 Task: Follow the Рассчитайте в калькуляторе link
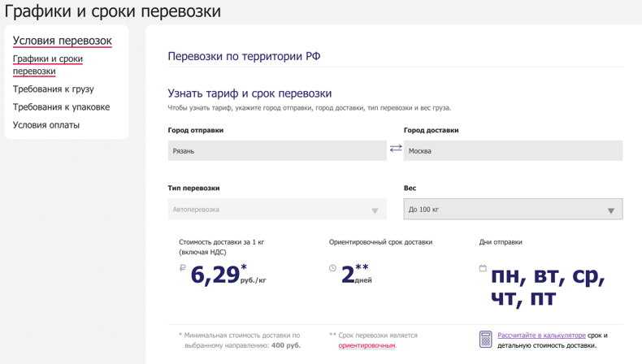[541, 335]
